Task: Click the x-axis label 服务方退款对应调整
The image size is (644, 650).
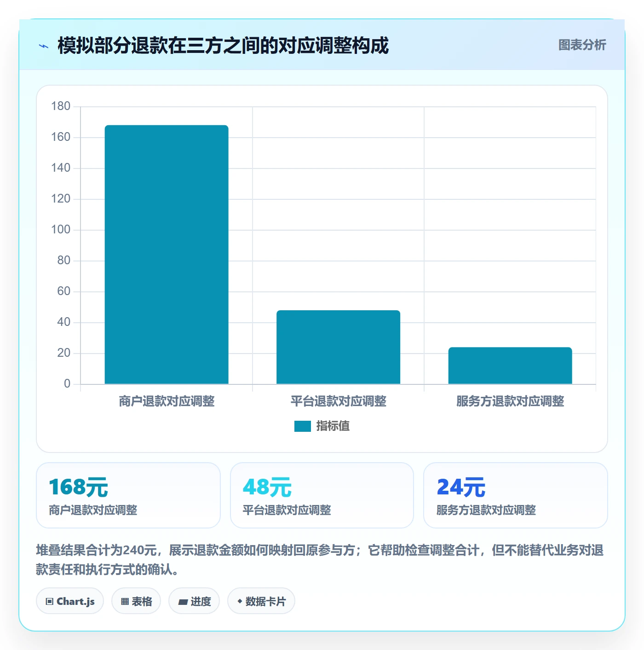Action: [x=510, y=401]
